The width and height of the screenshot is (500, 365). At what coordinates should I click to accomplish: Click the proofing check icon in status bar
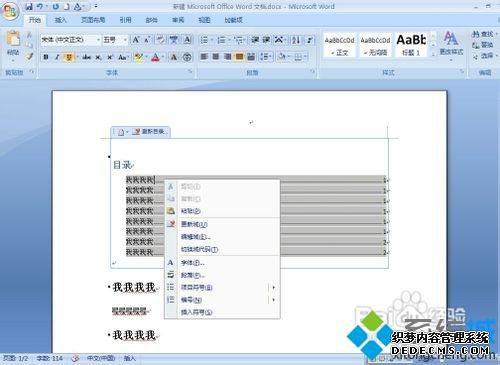75,358
